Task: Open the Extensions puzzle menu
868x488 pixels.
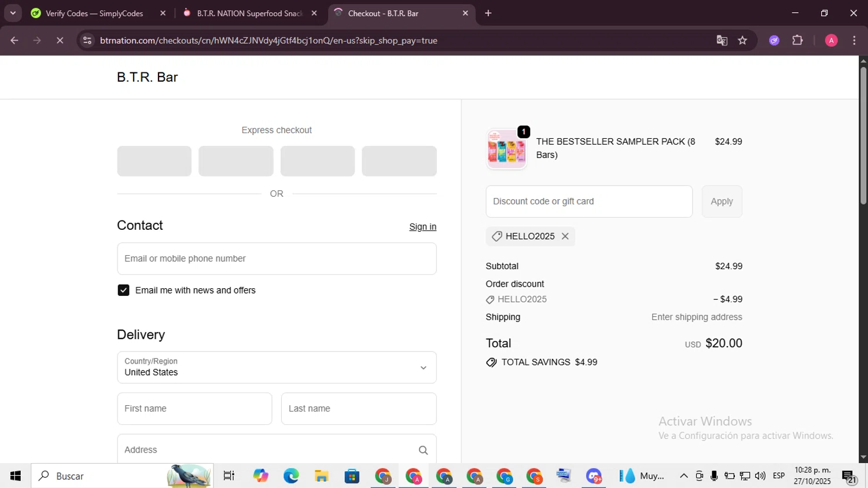Action: point(797,41)
